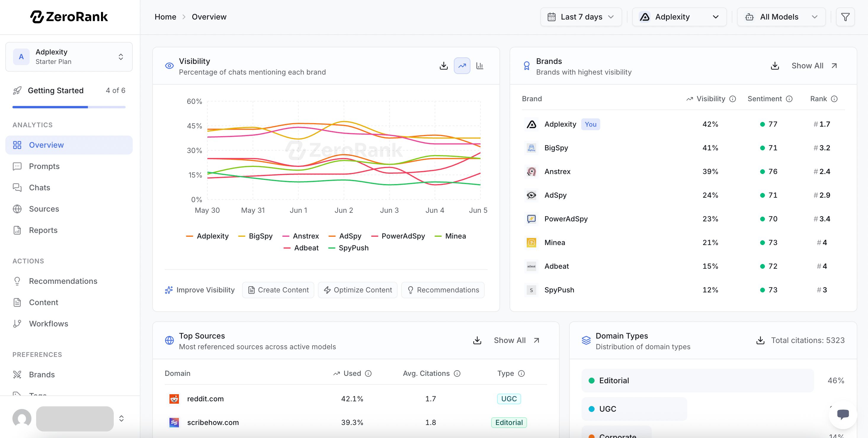This screenshot has height=438, width=868.
Task: Open Getting Started checklist
Action: [x=69, y=91]
